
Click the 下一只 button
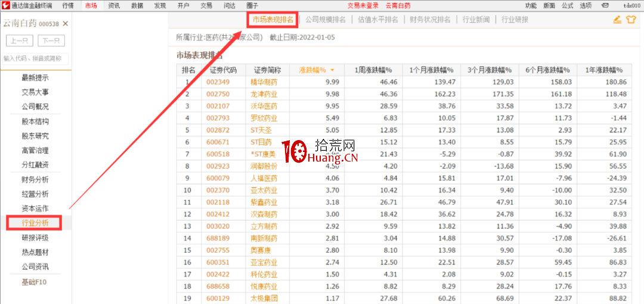(51, 41)
